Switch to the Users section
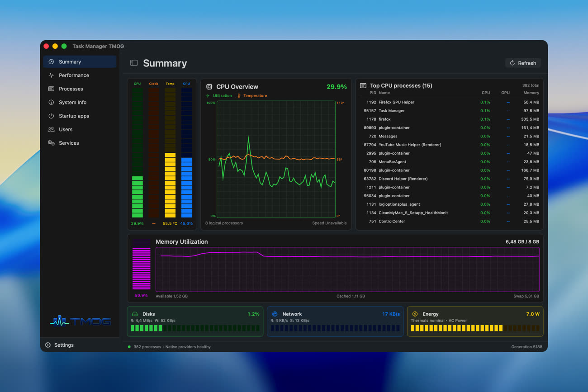 80,130
